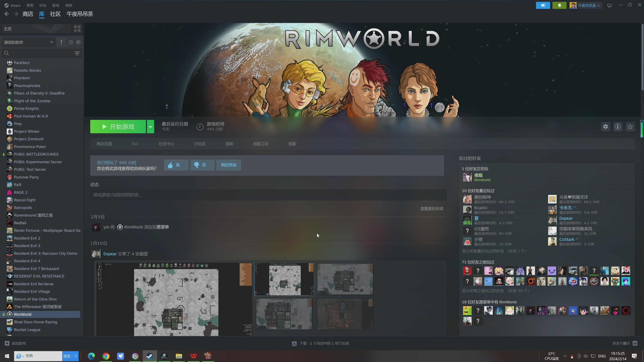
Task: Open the 客服 tab
Action: tap(292, 144)
